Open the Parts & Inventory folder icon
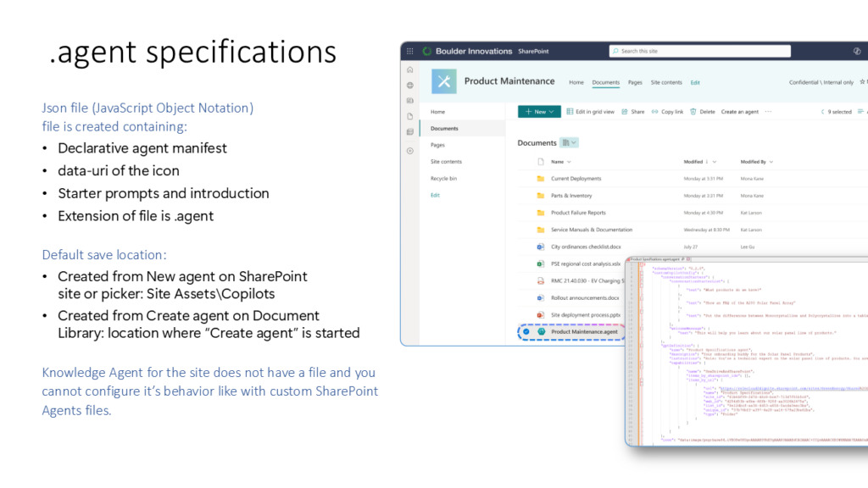Screen dimensions: 868x488 coord(540,196)
